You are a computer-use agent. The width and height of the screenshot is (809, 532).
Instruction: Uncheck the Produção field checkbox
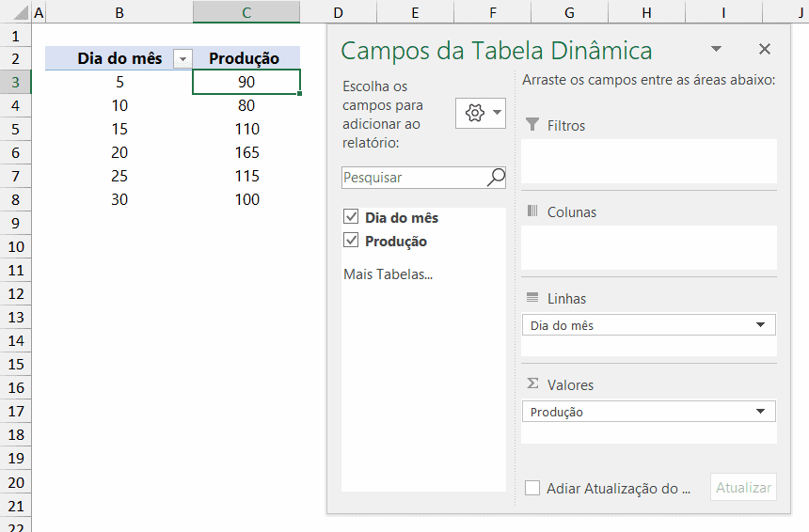(351, 241)
